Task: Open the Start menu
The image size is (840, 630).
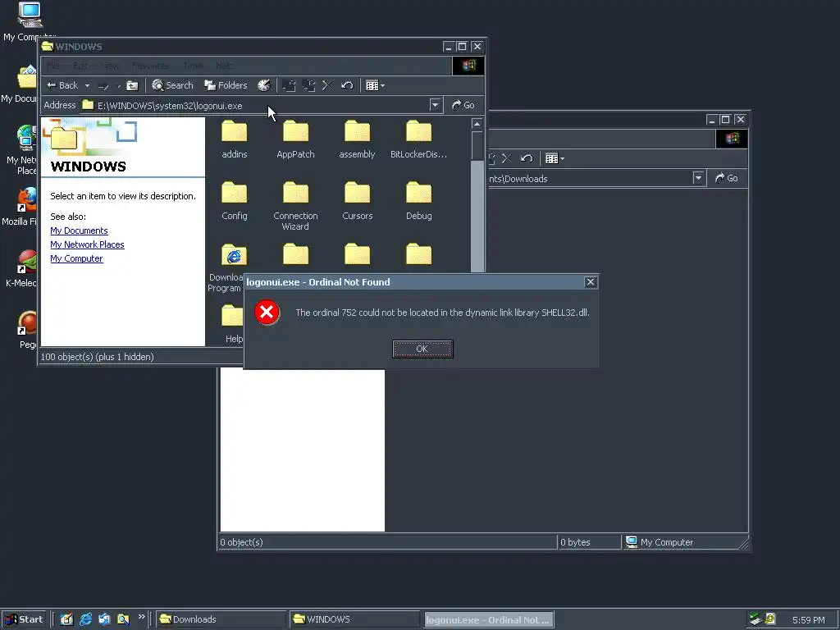Action: [24, 620]
